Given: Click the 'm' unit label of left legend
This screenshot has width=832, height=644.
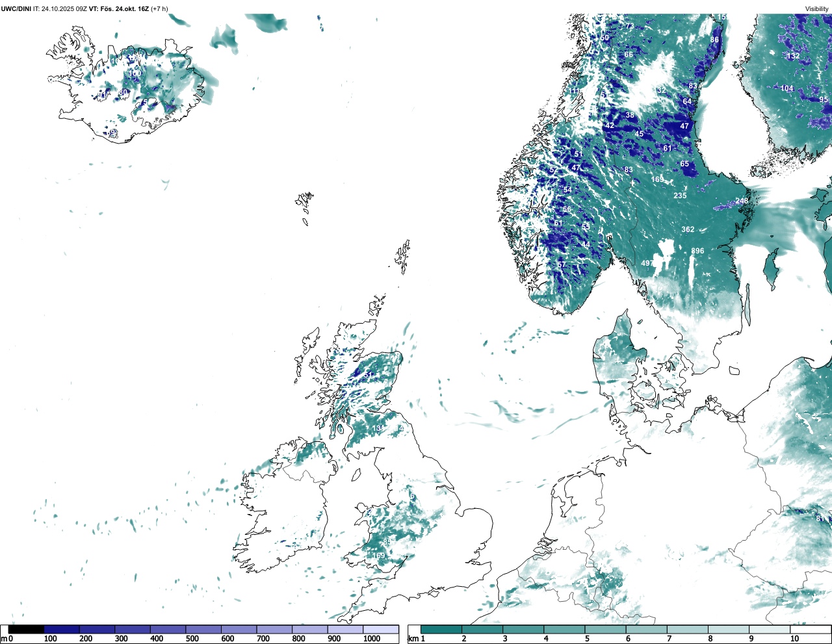Looking at the screenshot, I should [3, 639].
